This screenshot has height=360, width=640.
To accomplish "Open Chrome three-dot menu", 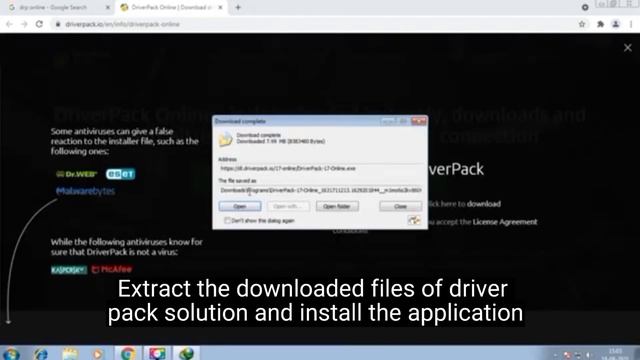I will point(631,24).
